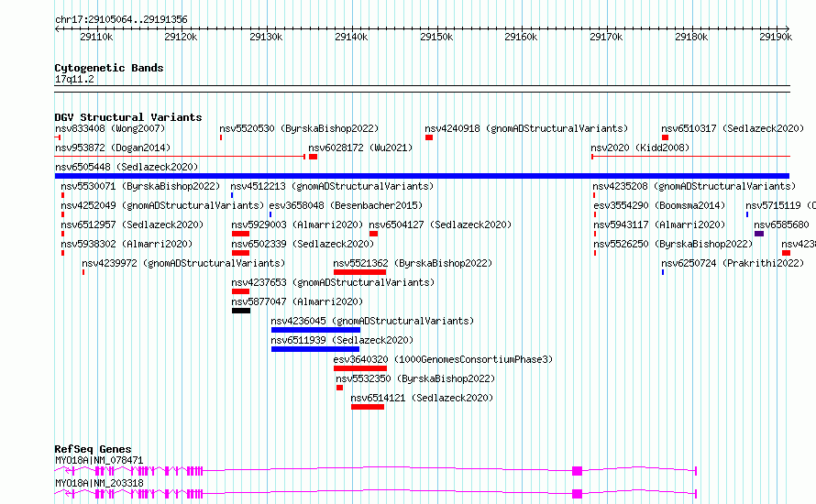Click the nsv6514121 (Sedlazeck2020) label
Viewport: 816px width, 504px height.
click(x=422, y=398)
